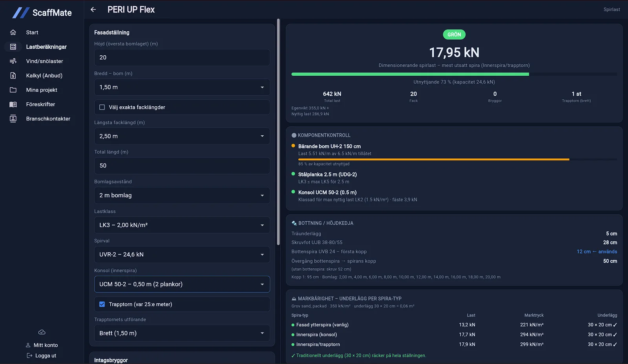Open the Mina projekt menu item
Screen dimensions: 628x364
[x=42, y=90]
